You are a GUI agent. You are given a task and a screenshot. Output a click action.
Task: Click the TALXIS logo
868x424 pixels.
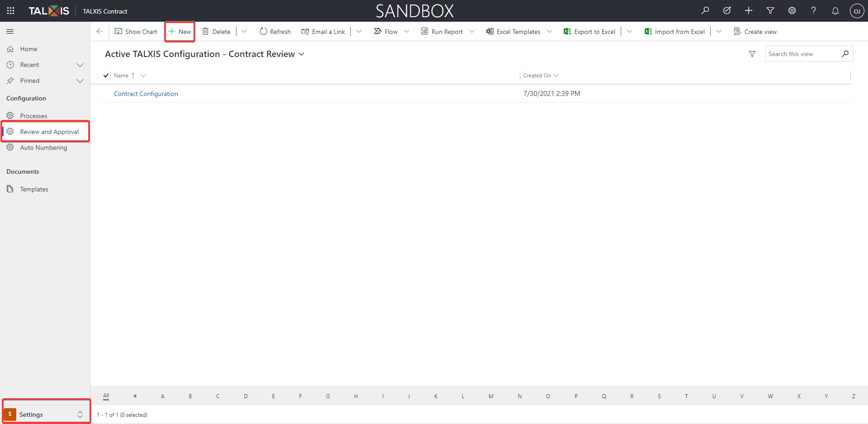point(49,11)
